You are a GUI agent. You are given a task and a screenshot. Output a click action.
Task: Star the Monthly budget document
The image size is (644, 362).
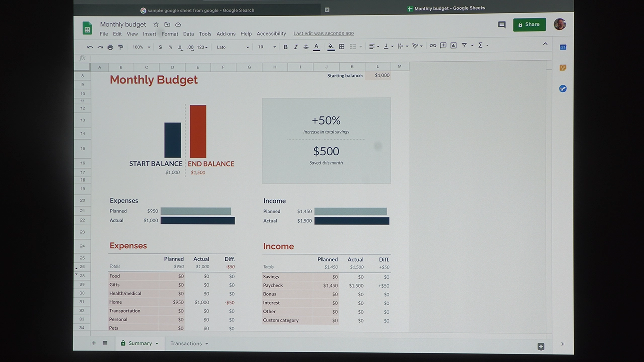pyautogui.click(x=156, y=25)
